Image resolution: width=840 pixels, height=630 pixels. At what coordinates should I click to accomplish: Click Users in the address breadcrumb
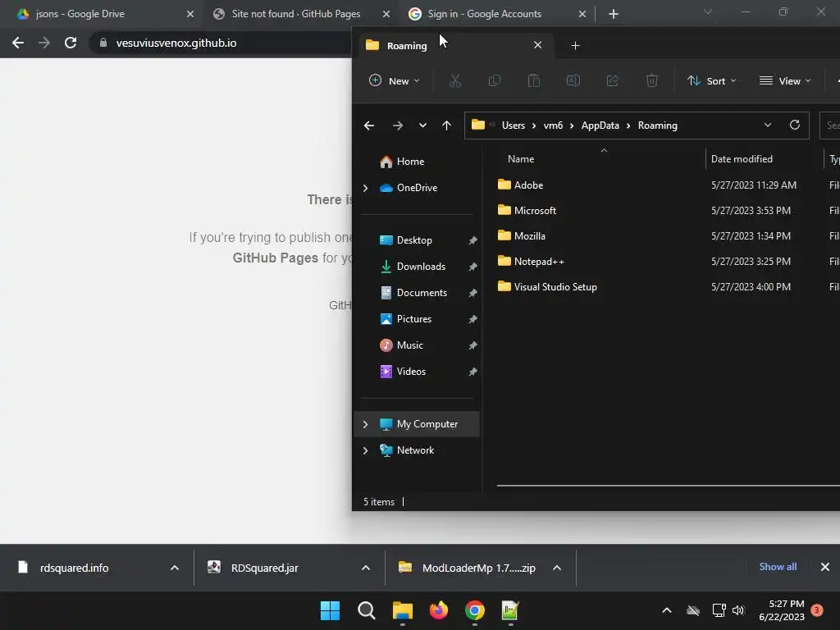(514, 126)
